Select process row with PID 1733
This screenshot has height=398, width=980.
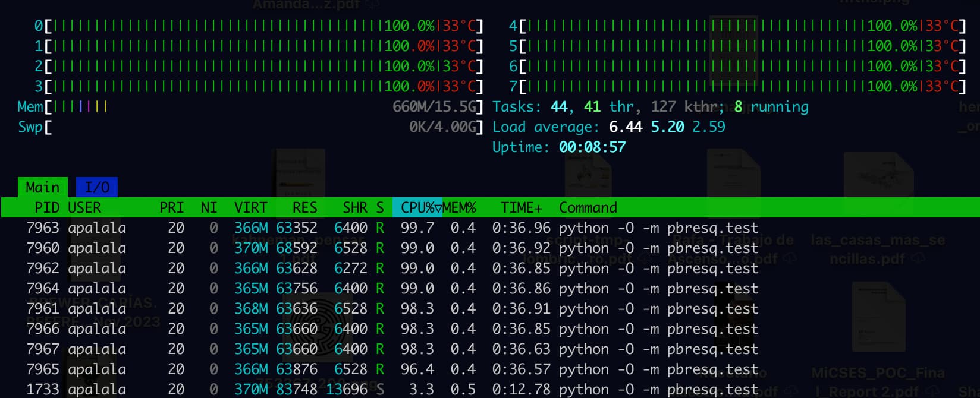pos(490,388)
